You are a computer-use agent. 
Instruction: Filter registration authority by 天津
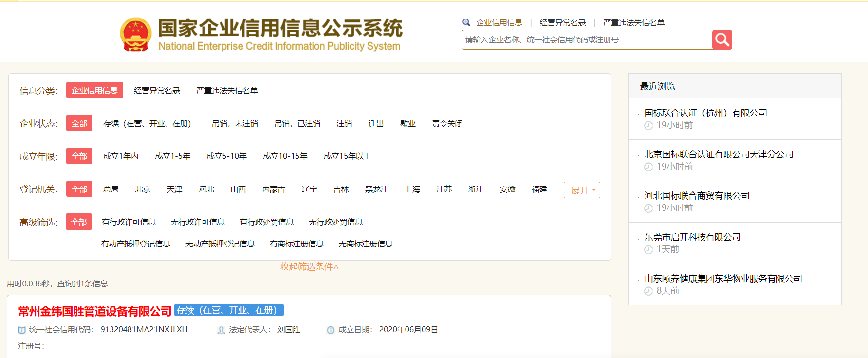174,189
